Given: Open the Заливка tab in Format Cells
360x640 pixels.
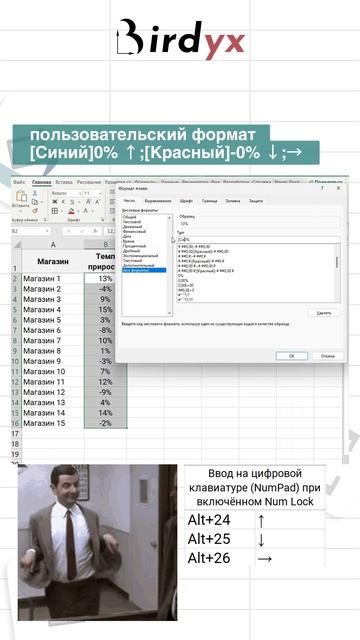Looking at the screenshot, I should tap(233, 201).
